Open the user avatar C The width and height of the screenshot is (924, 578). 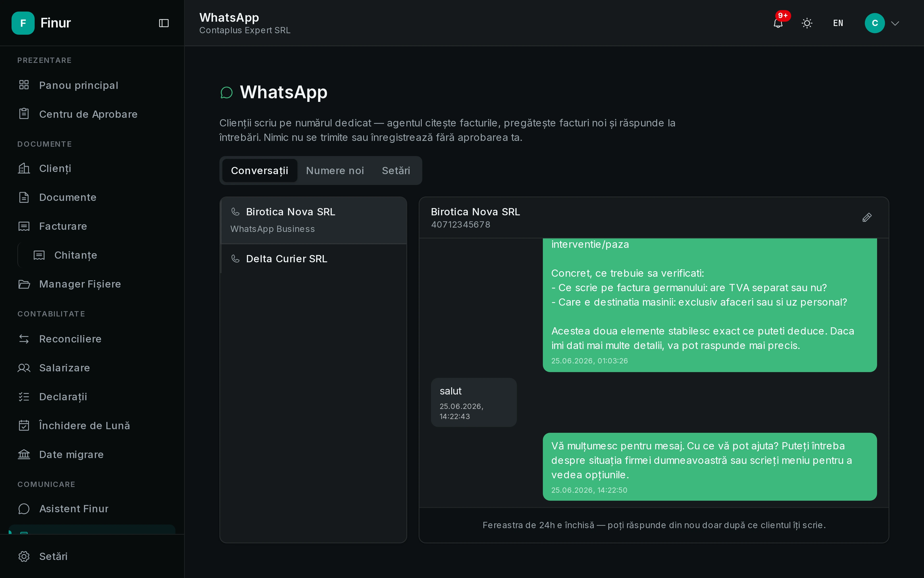pos(875,23)
